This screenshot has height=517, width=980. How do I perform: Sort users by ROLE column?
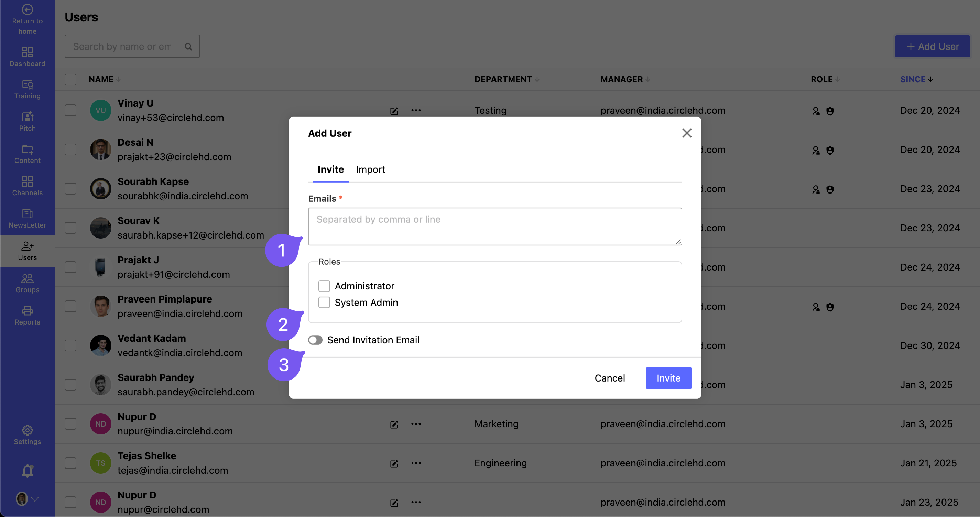pos(825,79)
